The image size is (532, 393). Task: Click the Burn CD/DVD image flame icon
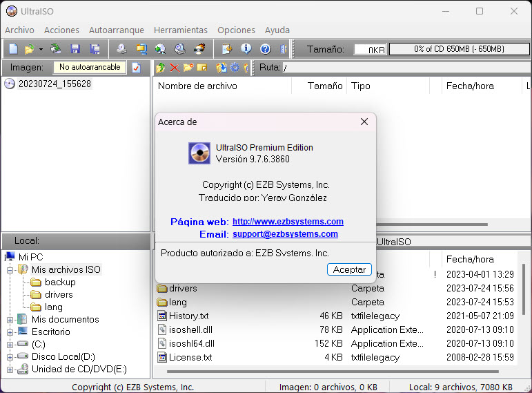(199, 49)
